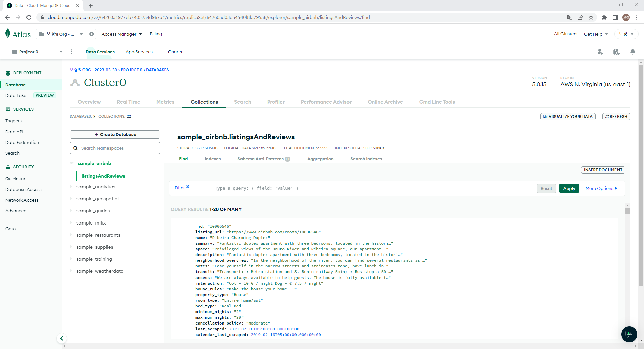Viewport: 644px width, 349px height.
Task: Open the Billing link
Action: click(x=156, y=34)
